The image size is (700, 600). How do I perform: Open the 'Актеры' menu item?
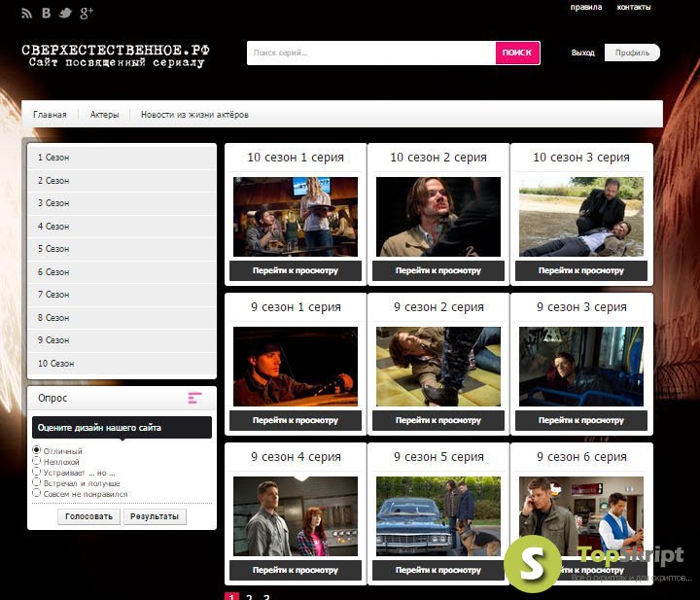click(x=104, y=115)
